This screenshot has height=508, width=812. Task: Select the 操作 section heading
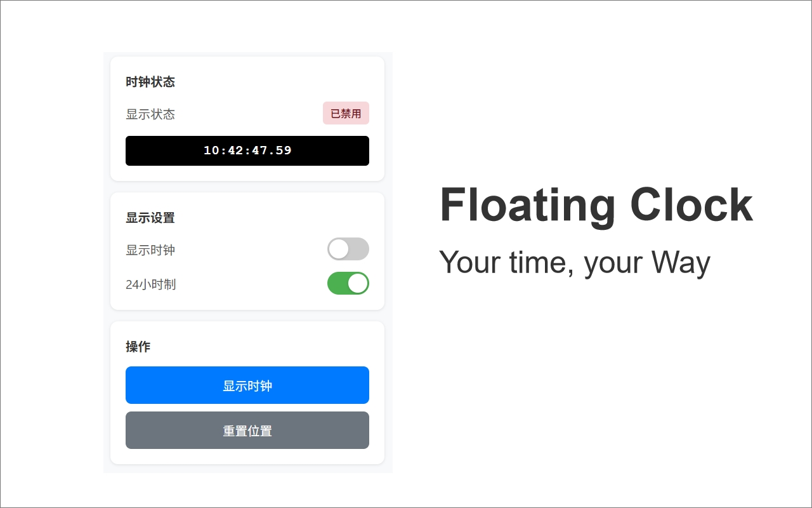(138, 347)
